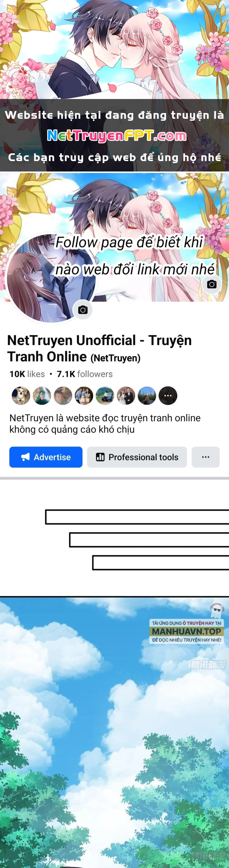Click the 10K likes count
The height and width of the screenshot is (868, 229).
[27, 374]
